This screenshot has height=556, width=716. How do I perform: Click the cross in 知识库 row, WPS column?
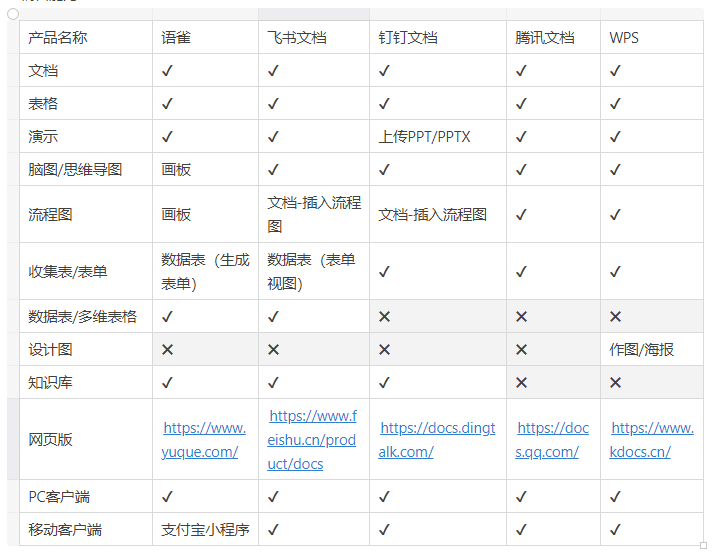[x=616, y=383]
